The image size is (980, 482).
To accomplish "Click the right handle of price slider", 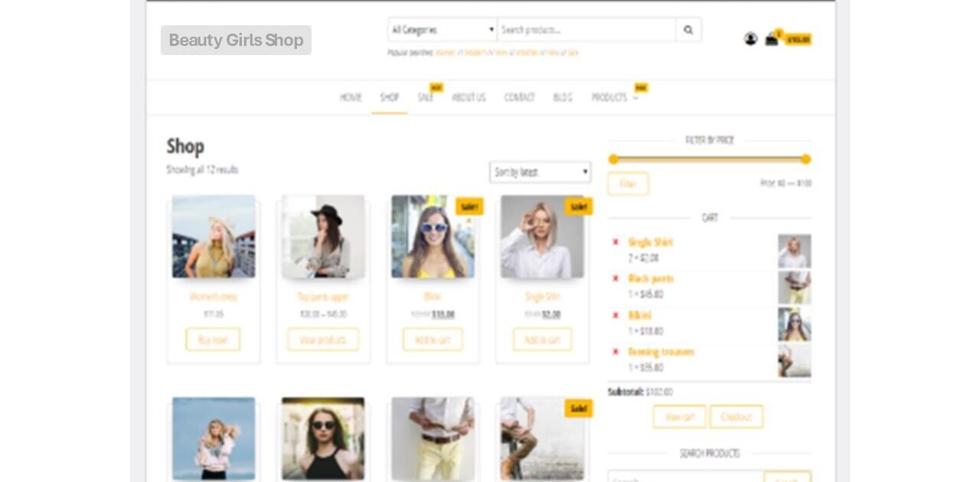I will tap(805, 159).
